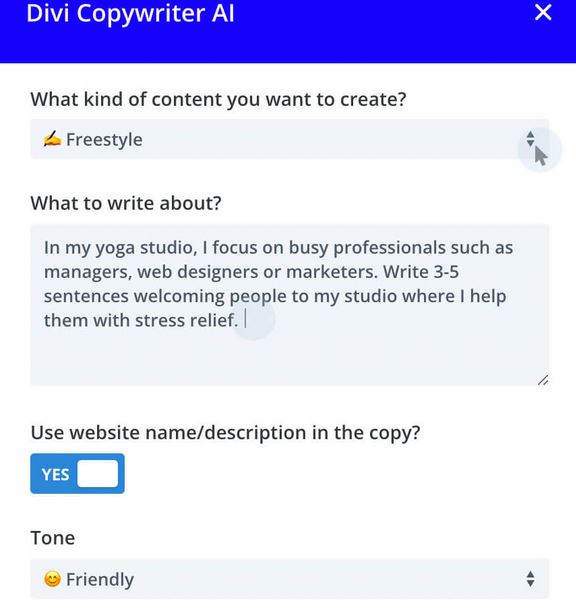Click the 'What kind of content' label

click(x=219, y=100)
